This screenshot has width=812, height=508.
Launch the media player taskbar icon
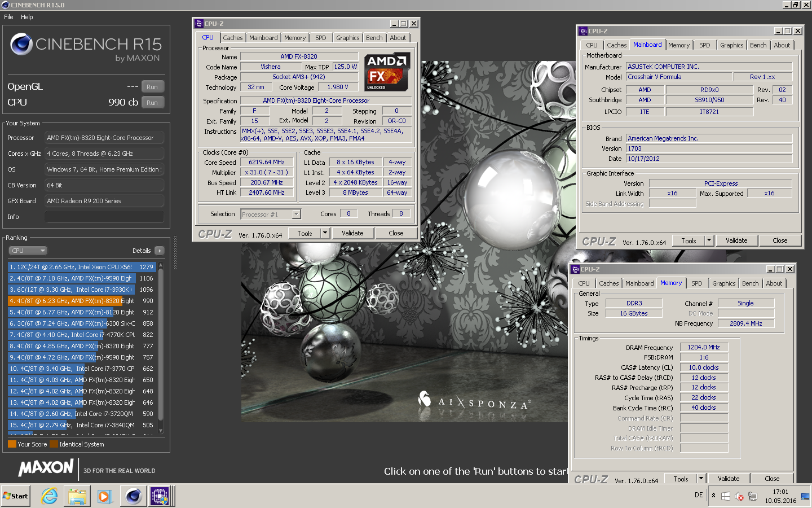point(105,496)
